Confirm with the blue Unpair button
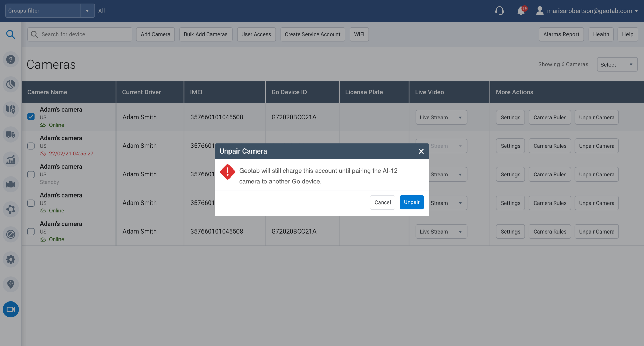Image resolution: width=644 pixels, height=346 pixels. click(411, 202)
